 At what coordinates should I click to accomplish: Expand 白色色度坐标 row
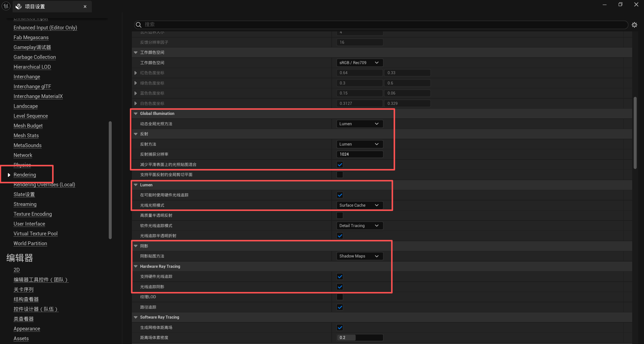click(x=136, y=103)
